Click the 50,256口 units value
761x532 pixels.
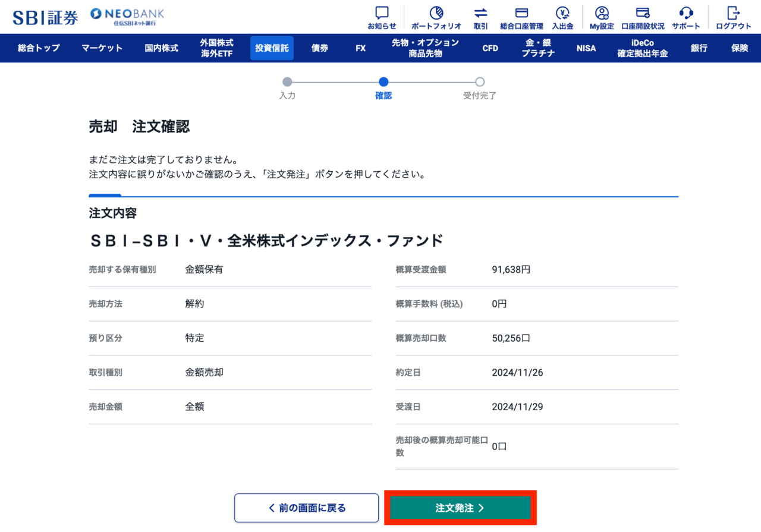coord(511,338)
